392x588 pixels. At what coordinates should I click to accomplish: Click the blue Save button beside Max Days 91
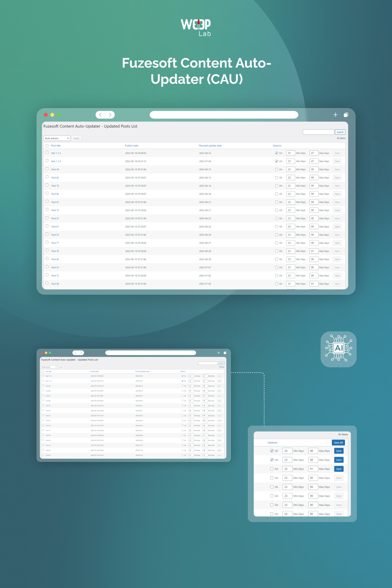[339, 469]
